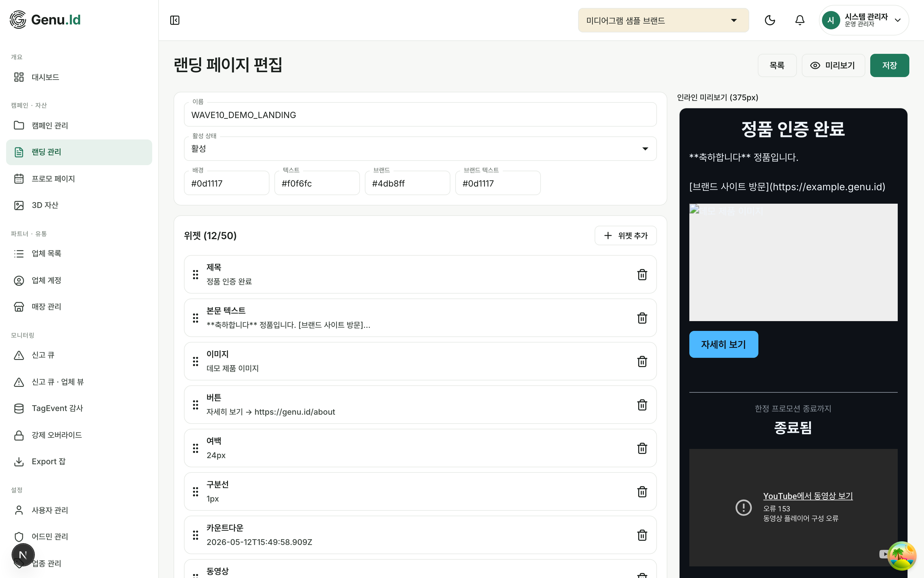Edit the 브랜드 color value #4db8ff
Screen dimensions: 924x578
[407, 183]
